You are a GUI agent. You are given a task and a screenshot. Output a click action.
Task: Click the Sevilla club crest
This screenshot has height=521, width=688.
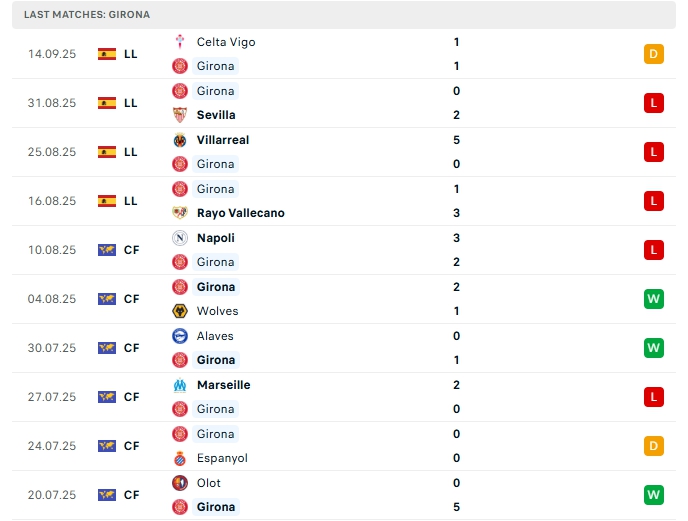[x=180, y=115]
